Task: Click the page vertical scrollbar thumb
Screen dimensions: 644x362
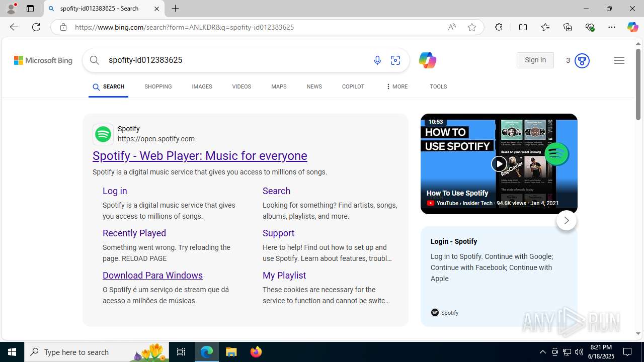Action: [x=638, y=84]
